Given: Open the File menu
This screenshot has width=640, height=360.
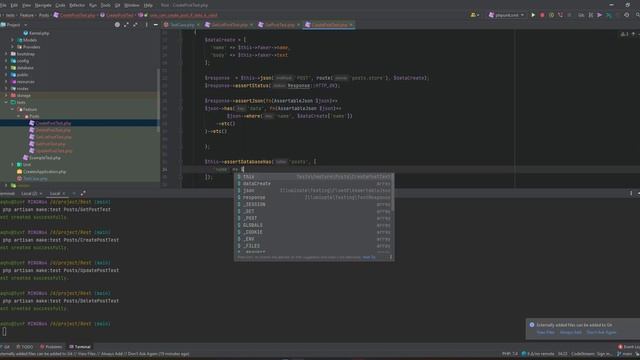Looking at the screenshot, I should 3,5.
